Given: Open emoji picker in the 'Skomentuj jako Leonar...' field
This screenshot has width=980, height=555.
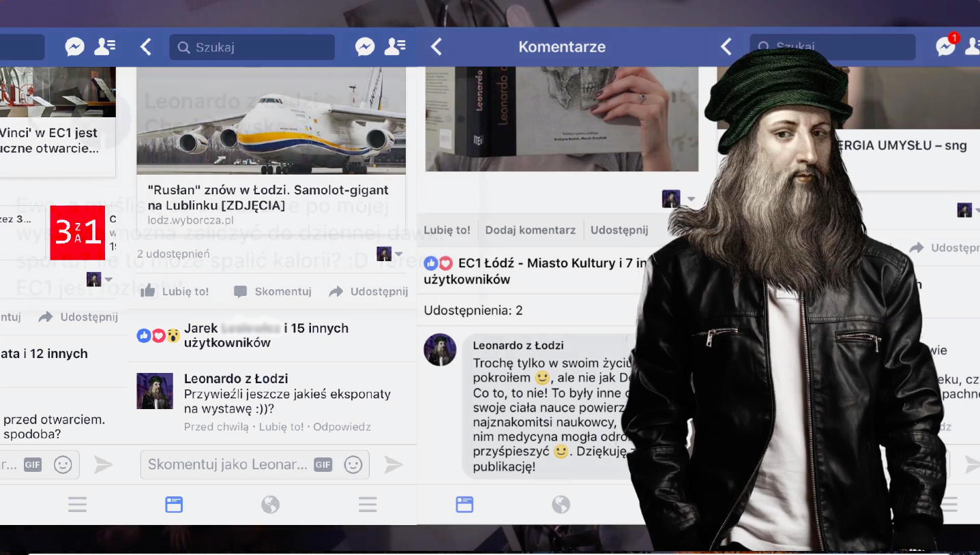Looking at the screenshot, I should pos(353,464).
